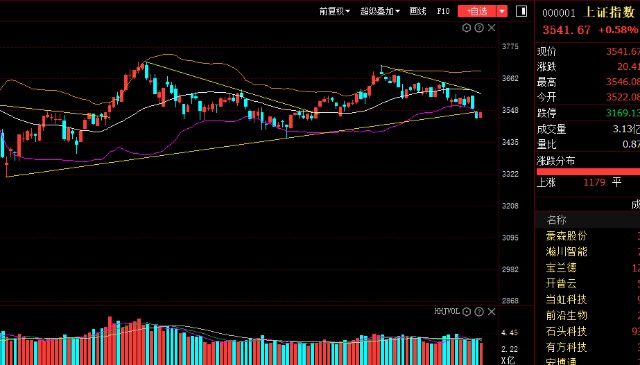Open 宝兰德 stock entry
Screen dimensions: 640x365
point(561,267)
